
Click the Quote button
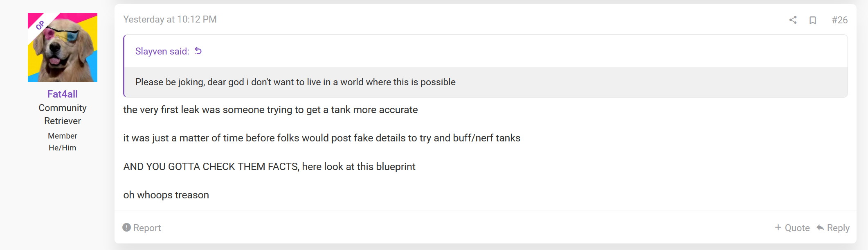coord(792,228)
